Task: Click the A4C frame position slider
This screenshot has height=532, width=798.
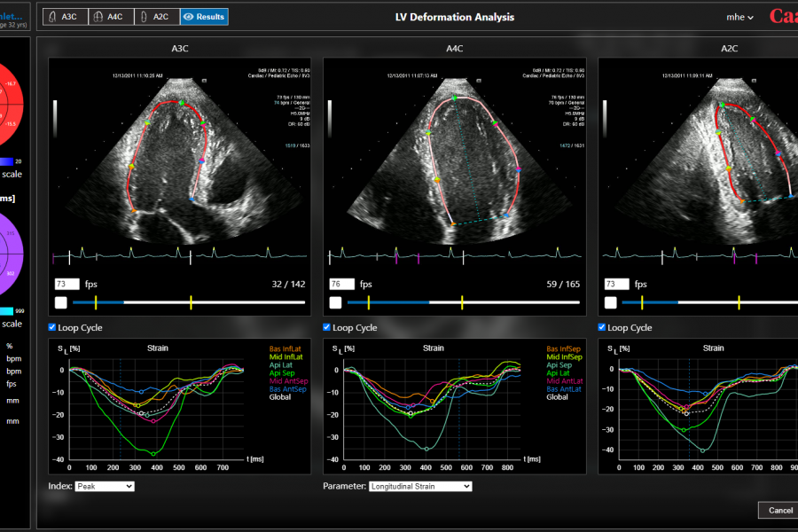Action: [464, 302]
